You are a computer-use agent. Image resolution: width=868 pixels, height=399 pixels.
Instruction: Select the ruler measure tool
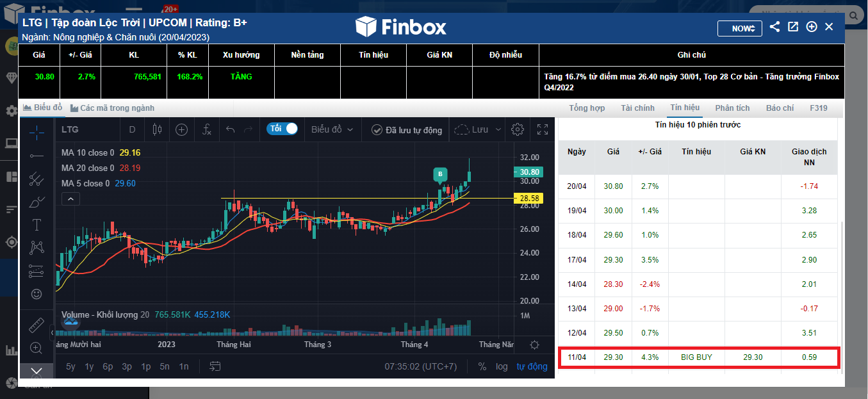click(x=37, y=325)
